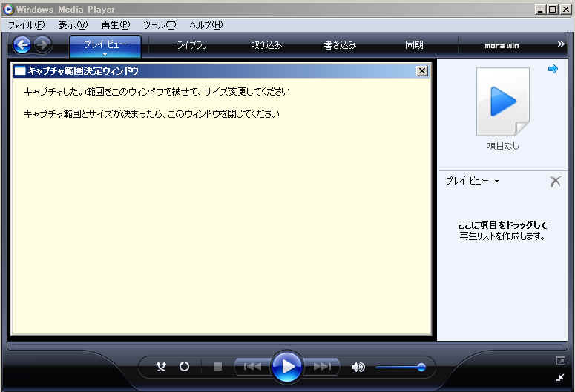Click the Back navigation arrow
This screenshot has height=392, width=575.
pos(22,45)
